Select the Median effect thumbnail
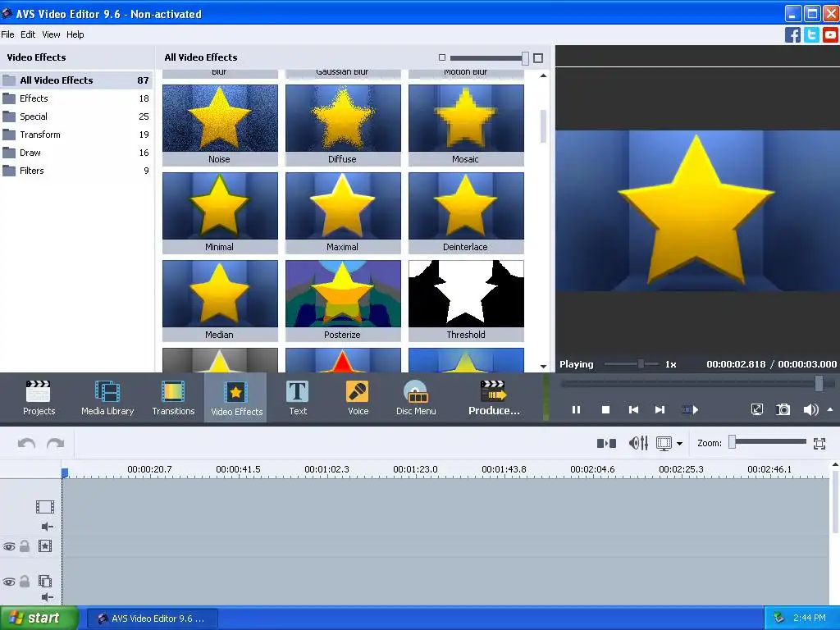The width and height of the screenshot is (840, 630). tap(220, 300)
